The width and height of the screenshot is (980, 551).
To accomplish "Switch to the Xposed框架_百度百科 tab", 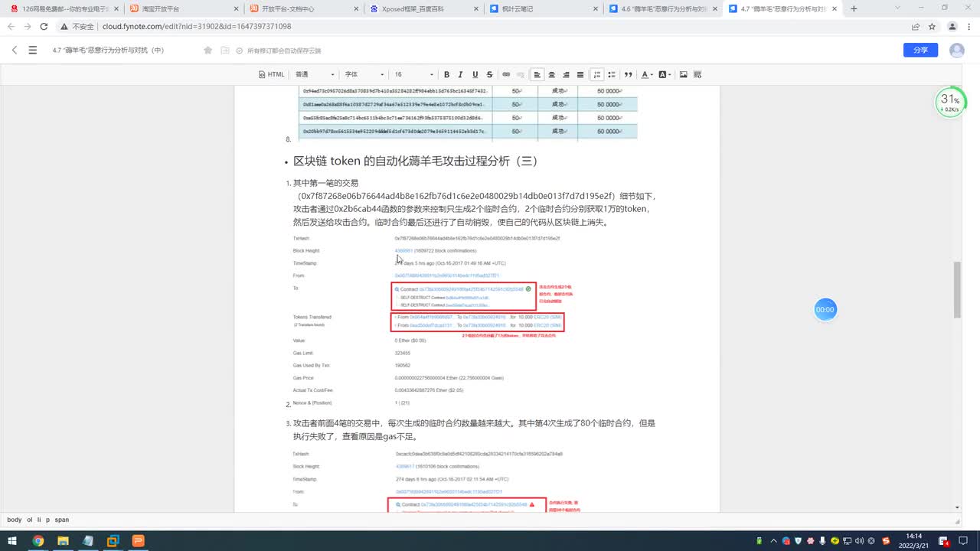I will pos(424,8).
